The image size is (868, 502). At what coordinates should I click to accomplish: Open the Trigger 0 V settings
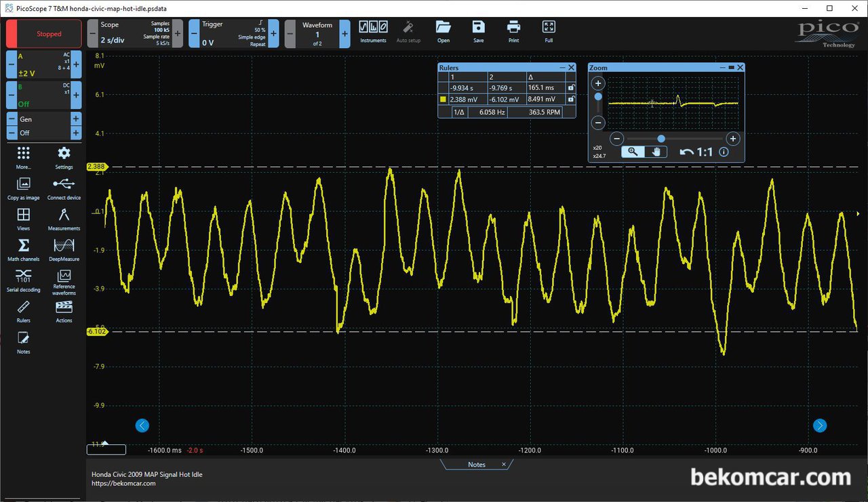[x=234, y=34]
